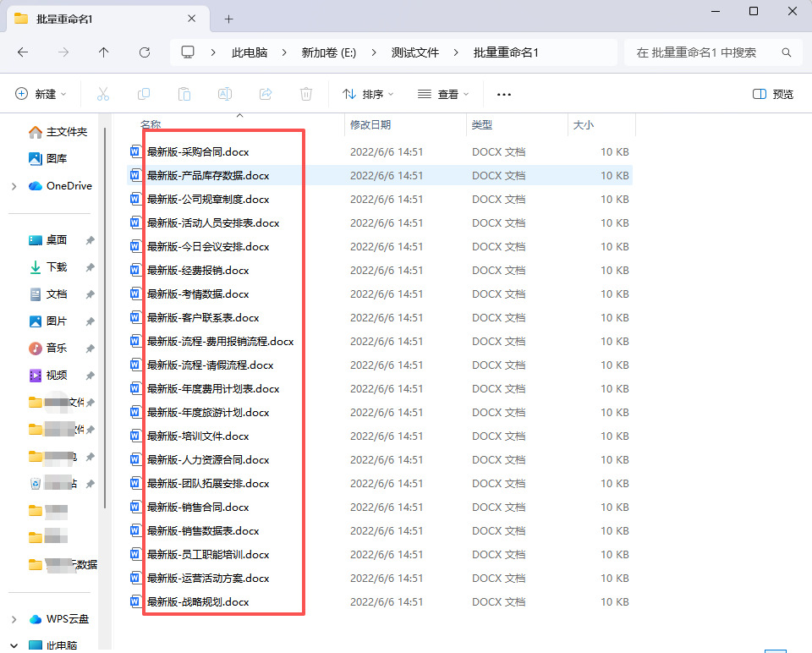Screen dimensions: 812x653
Task: Select OneDrive in the sidebar
Action: (60, 186)
